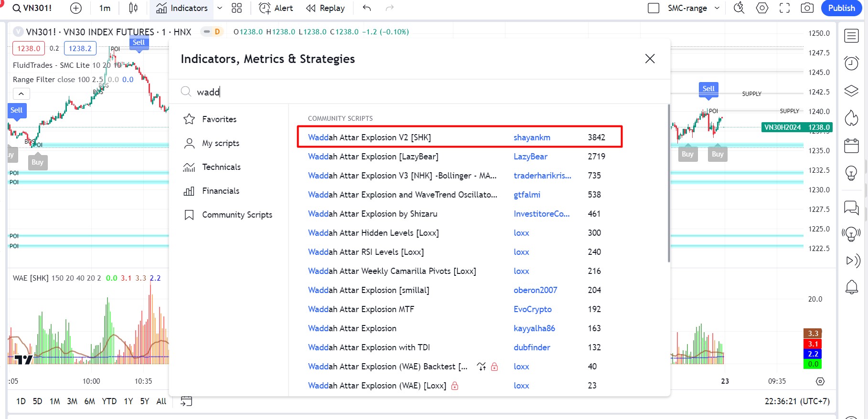Open the Calendar icon in right sidebar
Image resolution: width=868 pixels, height=419 pixels.
851,146
